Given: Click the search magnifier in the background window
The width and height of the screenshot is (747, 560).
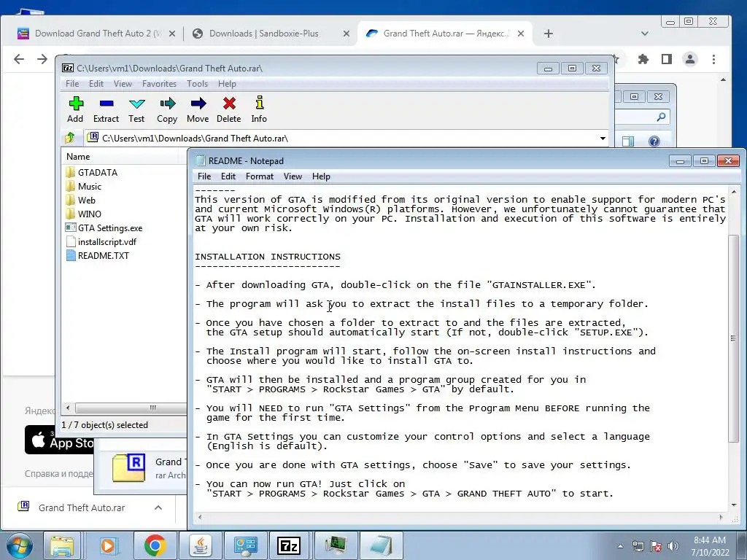Looking at the screenshot, I should point(661,117).
